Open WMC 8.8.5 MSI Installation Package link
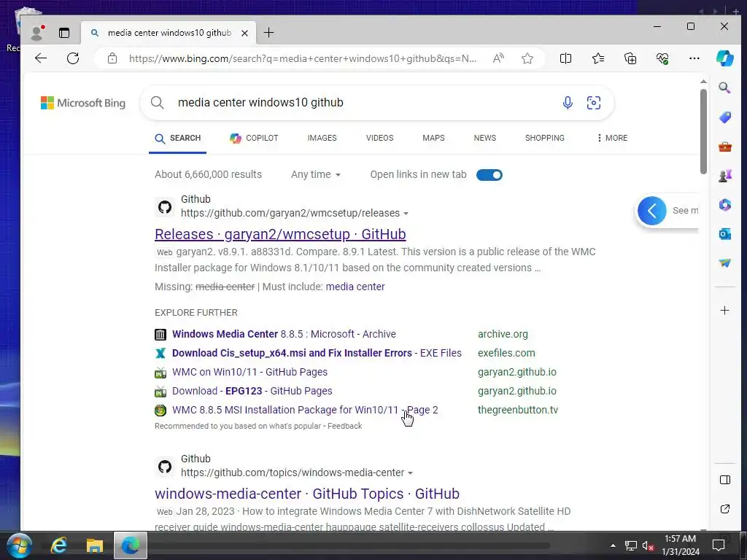 [x=305, y=410]
